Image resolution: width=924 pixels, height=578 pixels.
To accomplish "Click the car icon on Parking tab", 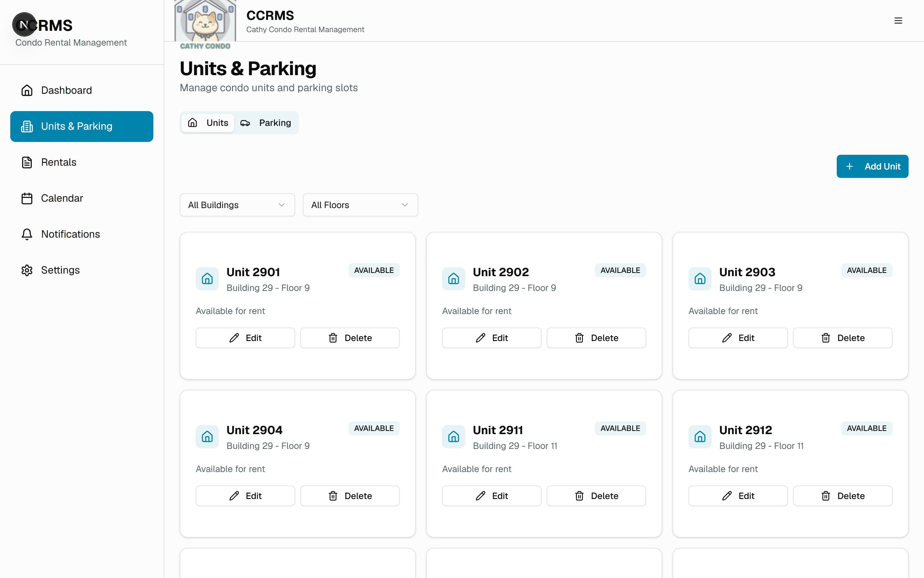I will point(245,123).
